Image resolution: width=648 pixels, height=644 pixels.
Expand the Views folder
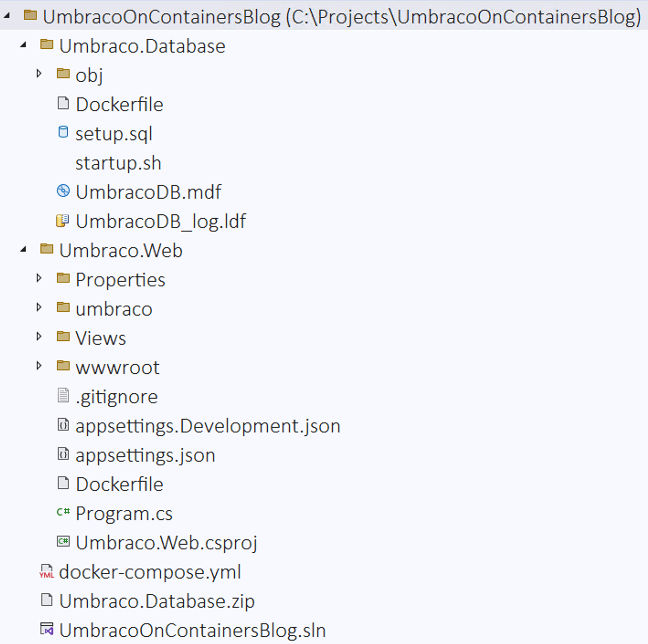point(39,337)
